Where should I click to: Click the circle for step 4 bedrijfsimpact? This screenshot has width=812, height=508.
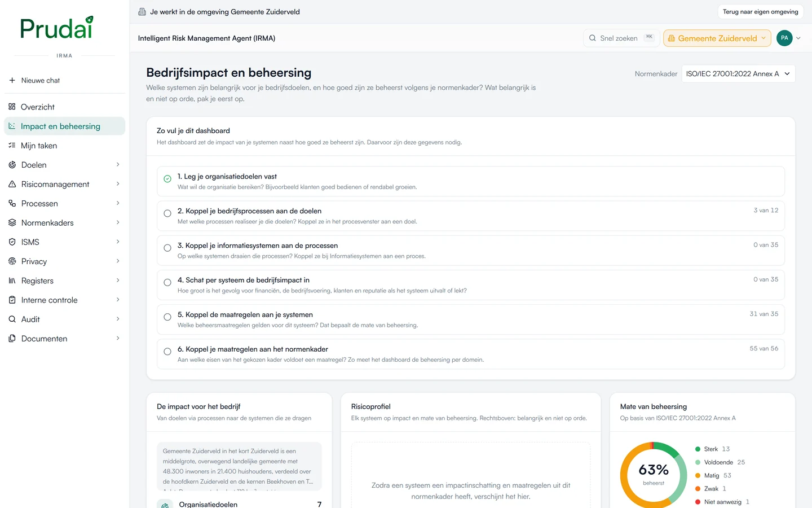coord(167,282)
